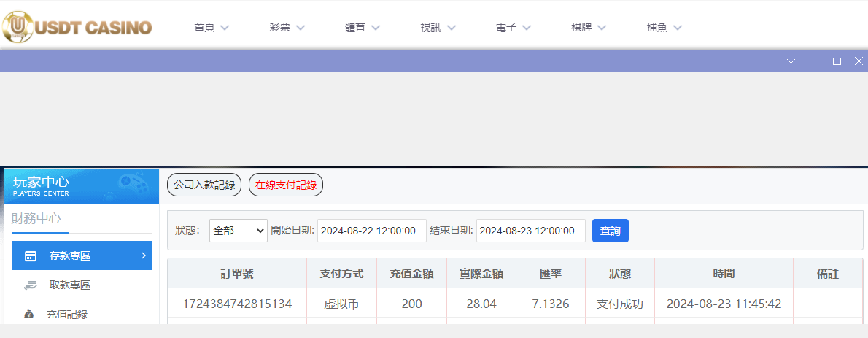This screenshot has width=868, height=338.
Task: Open the 狀態 status select box
Action: point(239,231)
